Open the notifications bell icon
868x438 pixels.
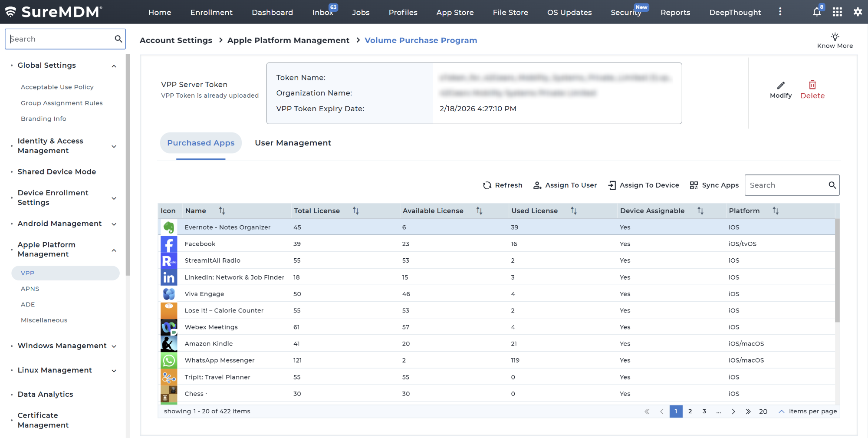pyautogui.click(x=817, y=12)
